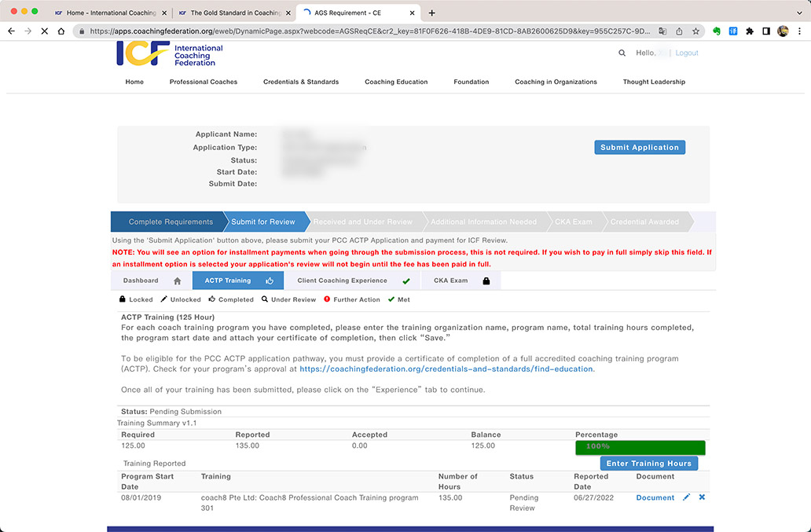
Task: Click the green 100% progress bar
Action: [x=640, y=447]
